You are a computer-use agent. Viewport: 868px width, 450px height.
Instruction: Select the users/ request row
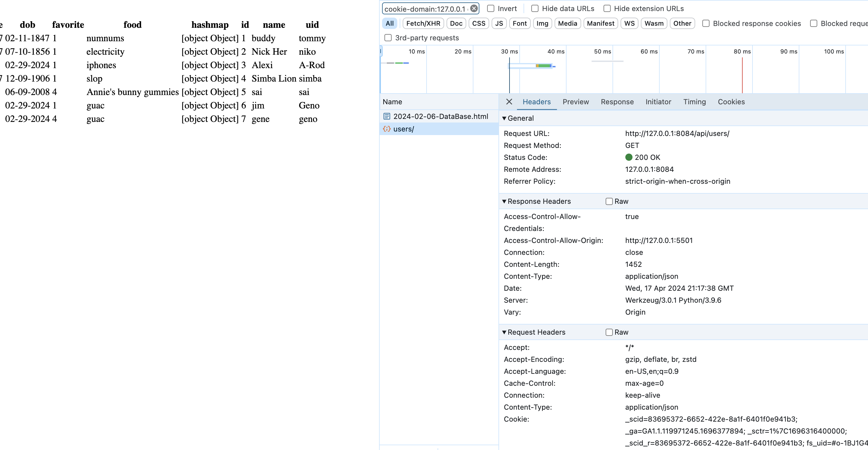[x=439, y=129]
